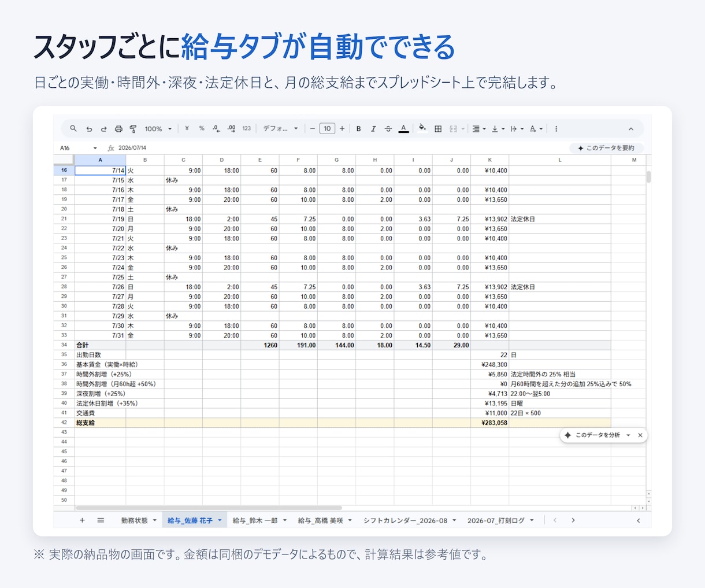The width and height of the screenshot is (705, 588).
Task: Click the total pay cell ¥283,058
Action: coord(489,423)
